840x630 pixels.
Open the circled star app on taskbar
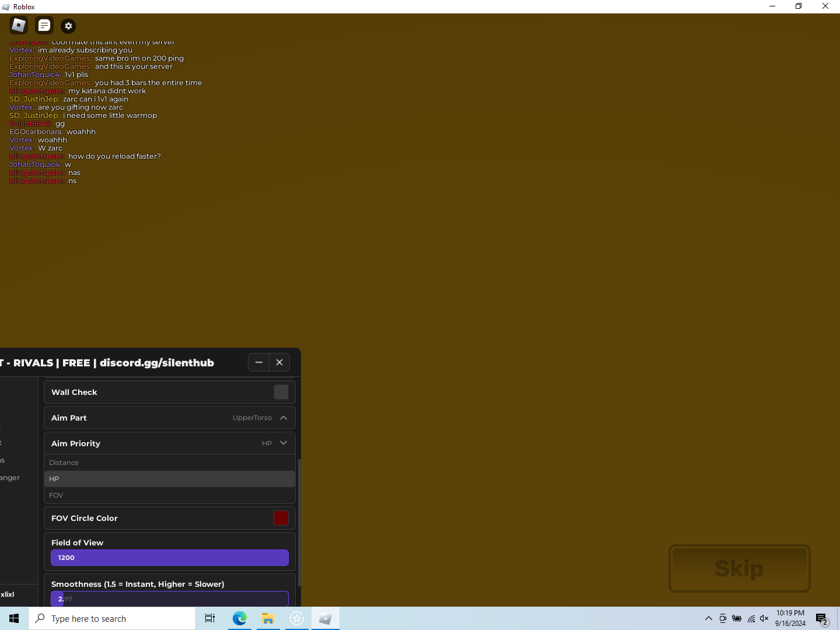tap(297, 618)
